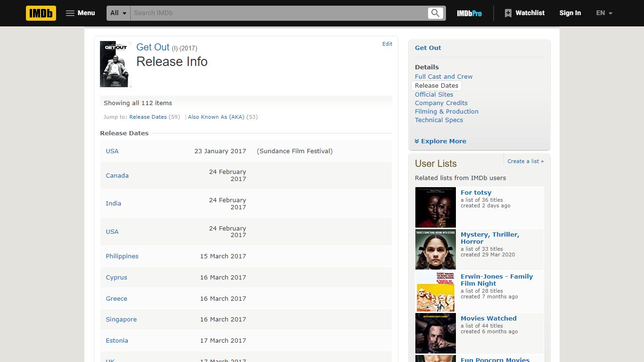Click Create a list
644x362 pixels.
pyautogui.click(x=526, y=161)
